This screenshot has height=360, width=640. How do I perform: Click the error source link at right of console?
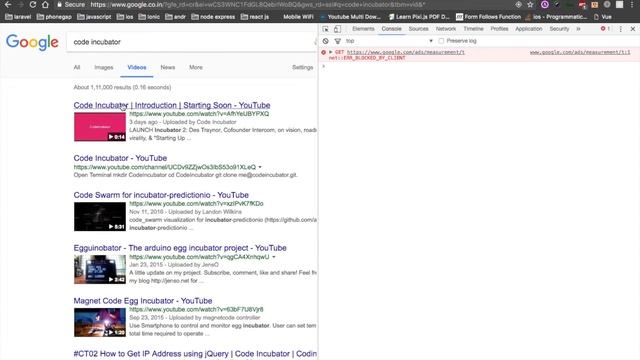pos(580,52)
